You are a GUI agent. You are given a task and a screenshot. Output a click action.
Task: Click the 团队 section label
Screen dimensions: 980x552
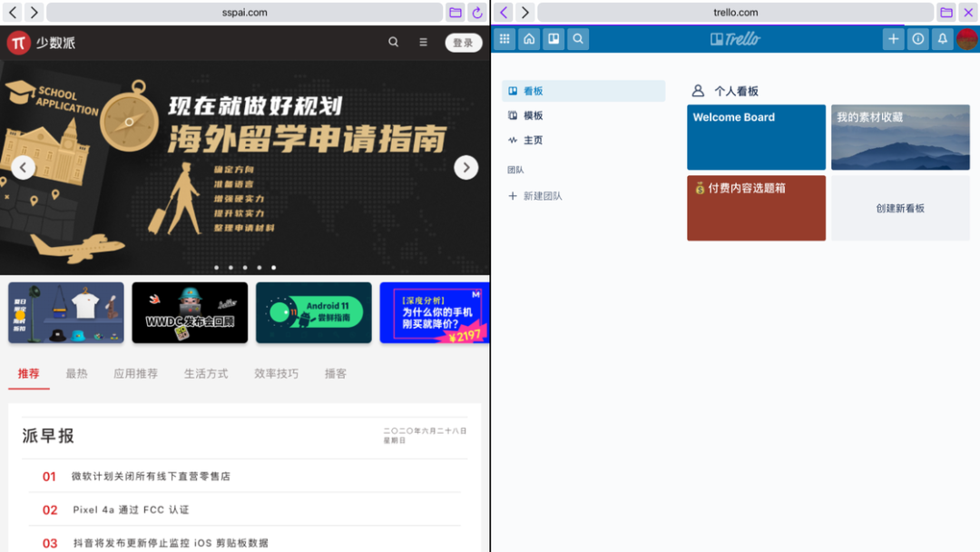click(515, 170)
